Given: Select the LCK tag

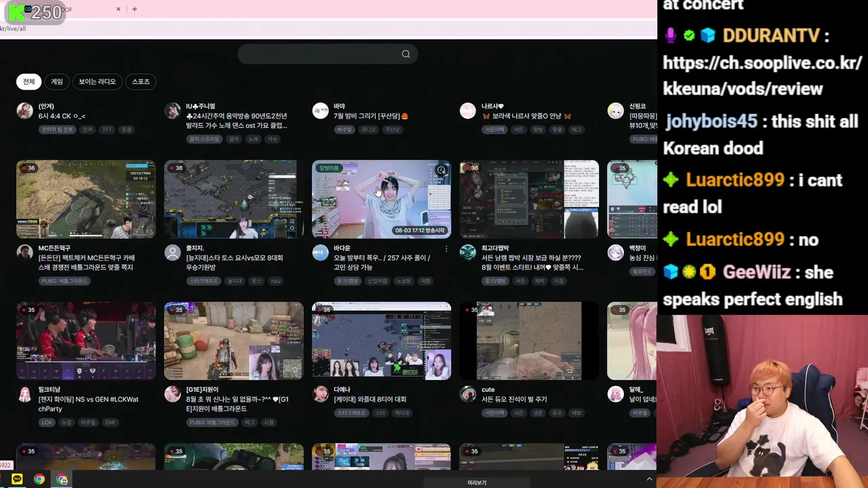Looking at the screenshot, I should [47, 422].
